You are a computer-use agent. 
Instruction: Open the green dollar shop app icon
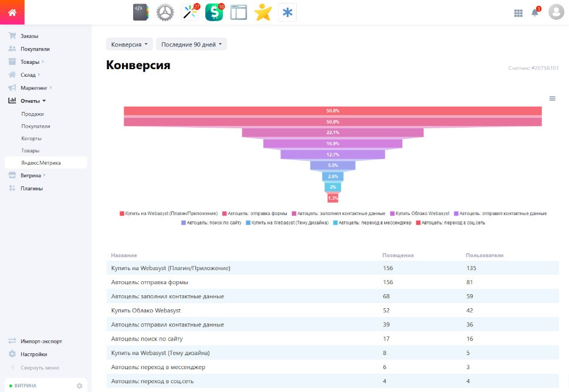click(214, 12)
